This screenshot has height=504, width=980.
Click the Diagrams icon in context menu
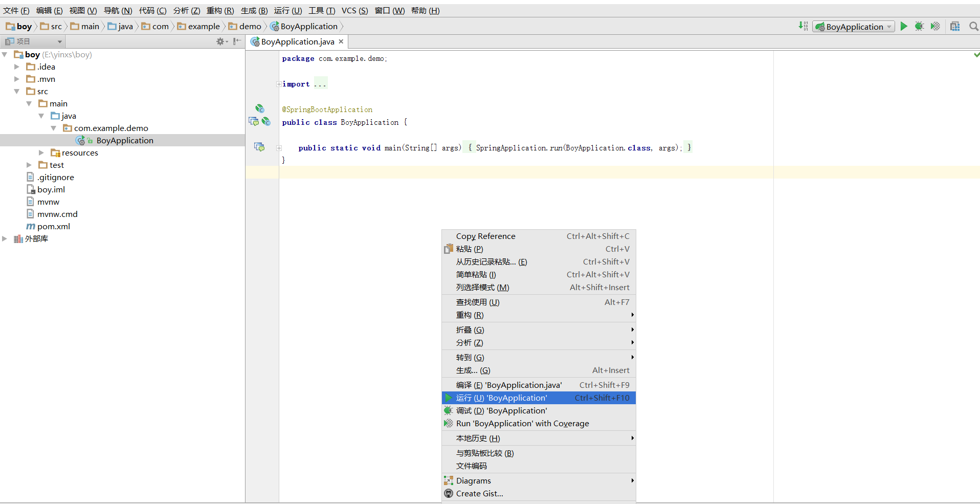[449, 480]
